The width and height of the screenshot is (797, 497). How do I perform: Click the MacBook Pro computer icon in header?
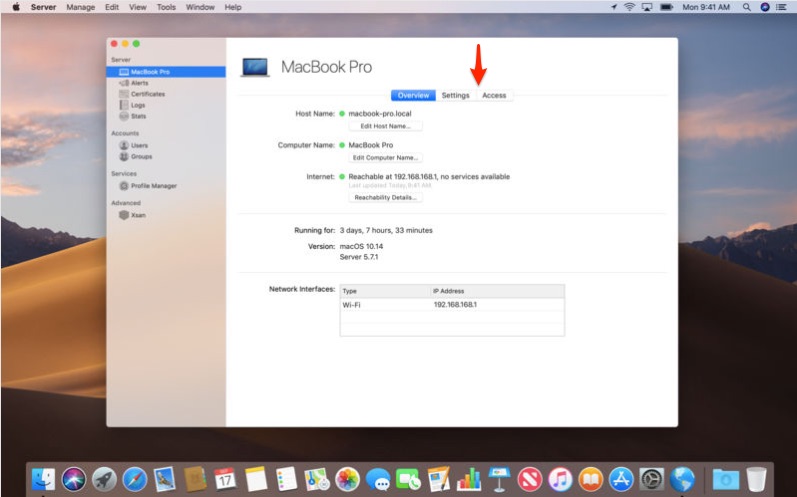255,67
